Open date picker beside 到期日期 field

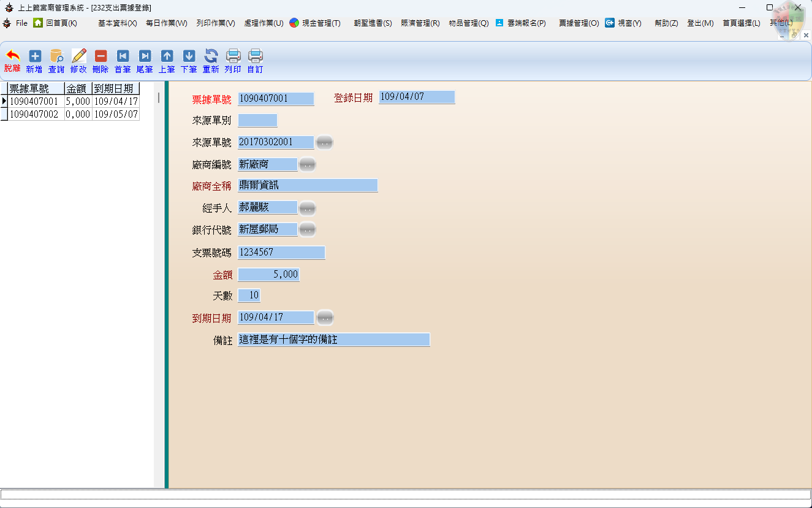tap(324, 317)
